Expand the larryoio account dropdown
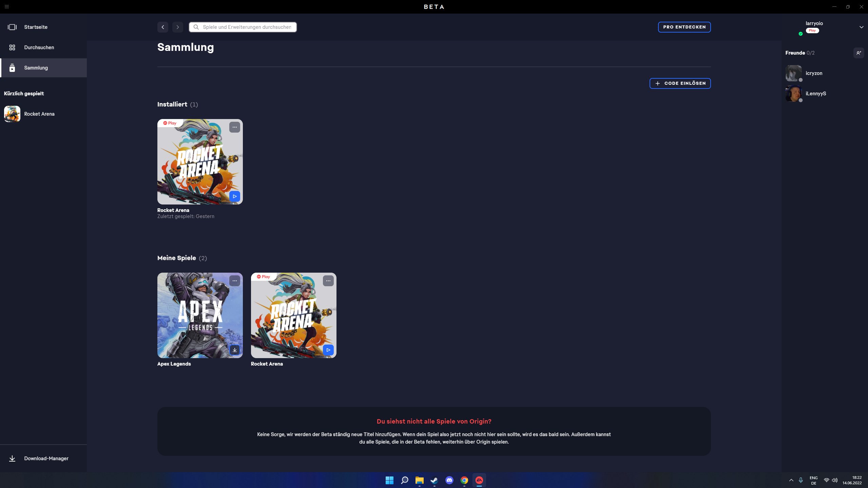 coord(861,27)
